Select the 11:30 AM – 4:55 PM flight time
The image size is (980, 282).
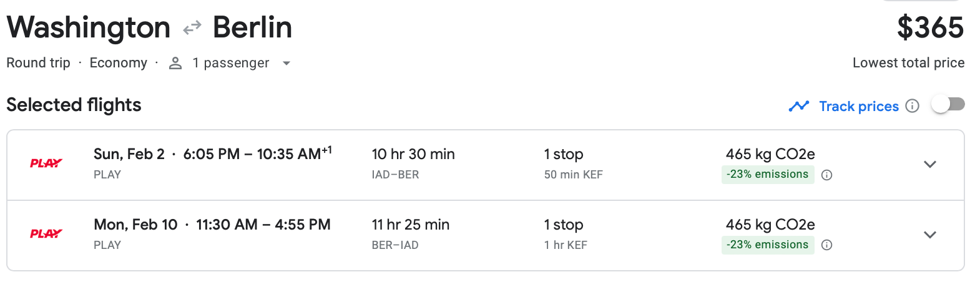(263, 225)
